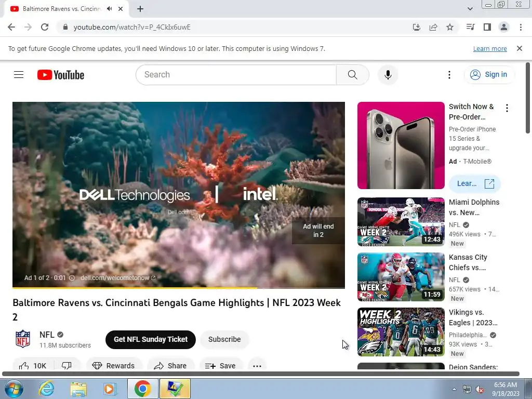The height and width of the screenshot is (399, 532).
Task: Click muted volume icon in system tray
Action: click(x=480, y=389)
